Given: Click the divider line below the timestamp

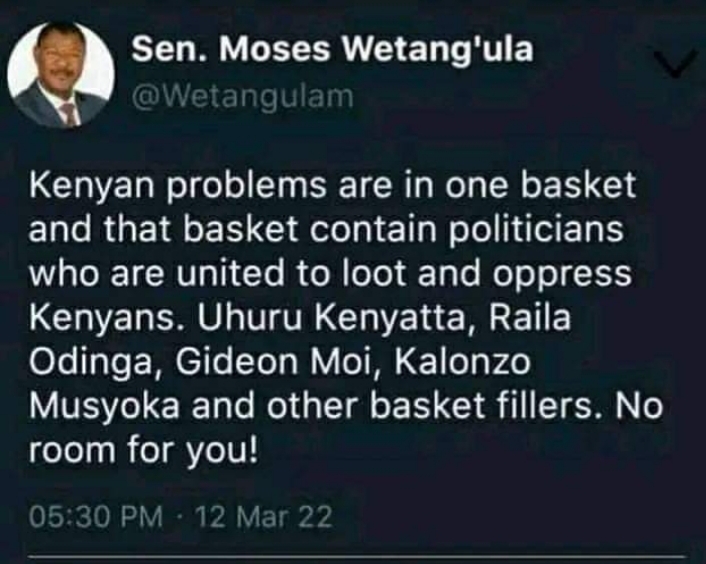Looking at the screenshot, I should pyautogui.click(x=356, y=558).
